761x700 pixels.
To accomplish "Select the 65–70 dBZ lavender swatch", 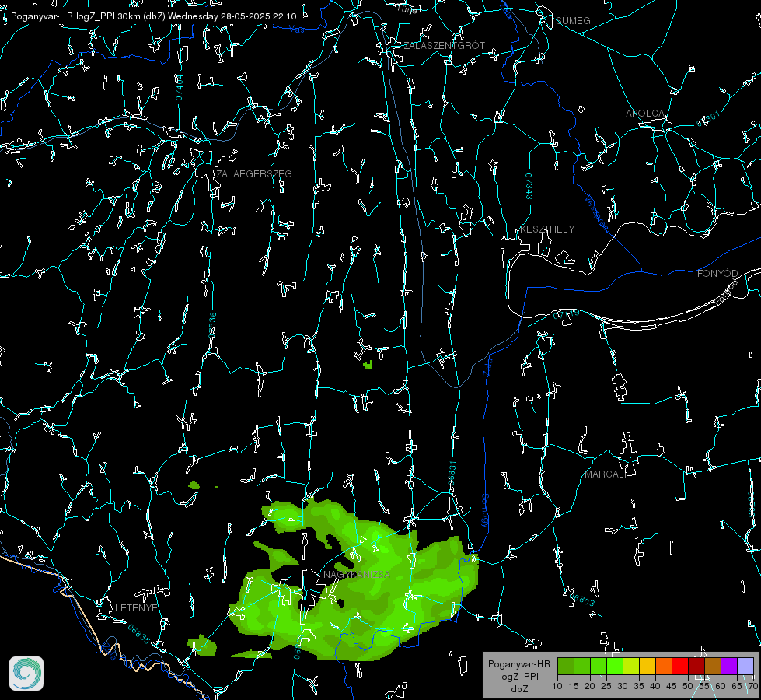I will (x=745, y=666).
